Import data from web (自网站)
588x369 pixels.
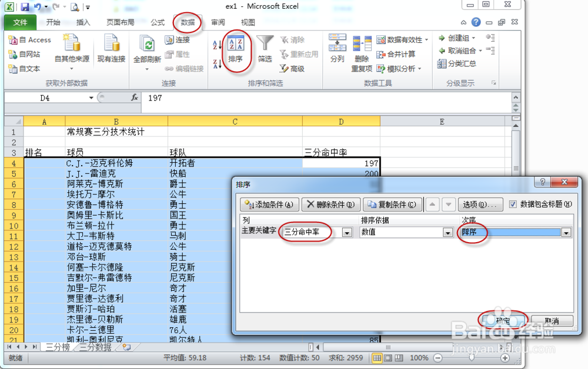click(x=24, y=54)
